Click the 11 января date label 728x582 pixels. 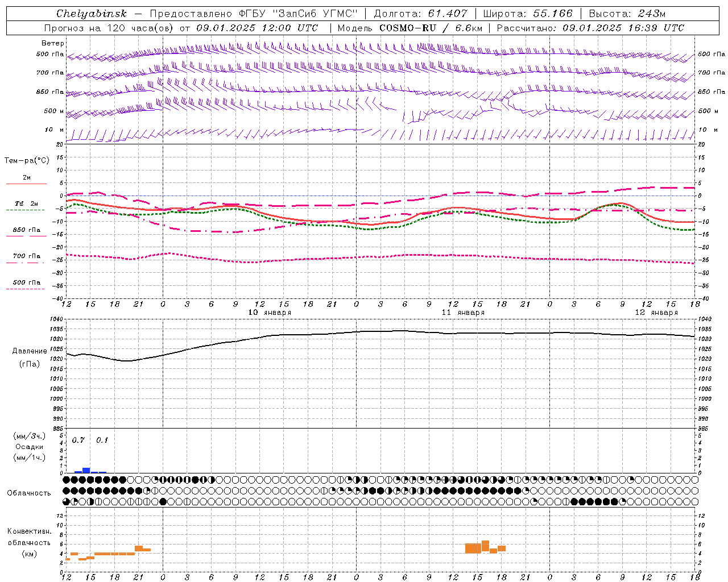pyautogui.click(x=463, y=313)
